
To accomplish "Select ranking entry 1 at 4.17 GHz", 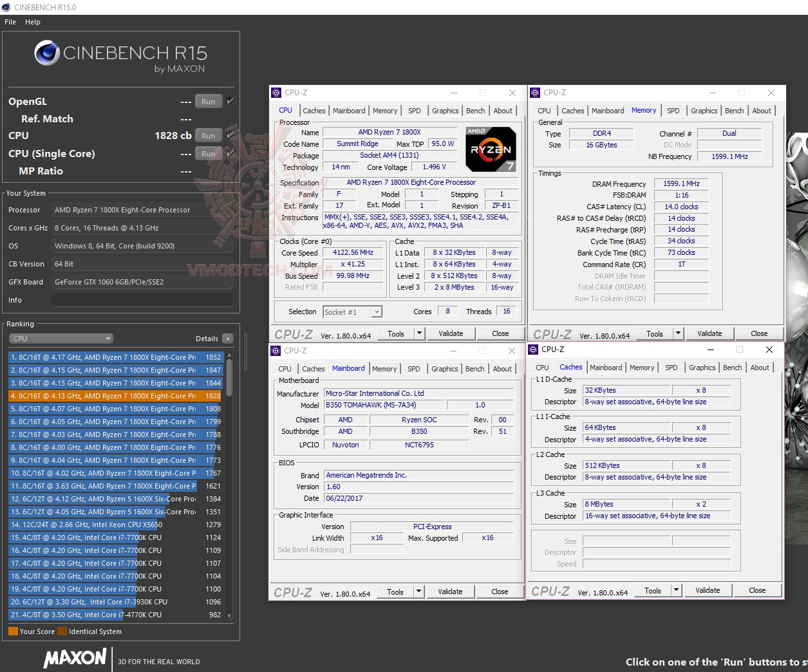I will click(115, 357).
